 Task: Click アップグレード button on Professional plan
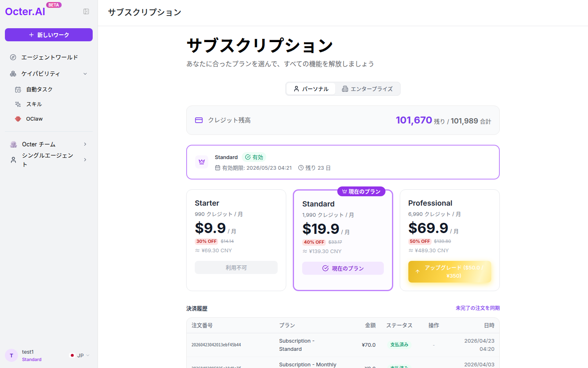450,272
